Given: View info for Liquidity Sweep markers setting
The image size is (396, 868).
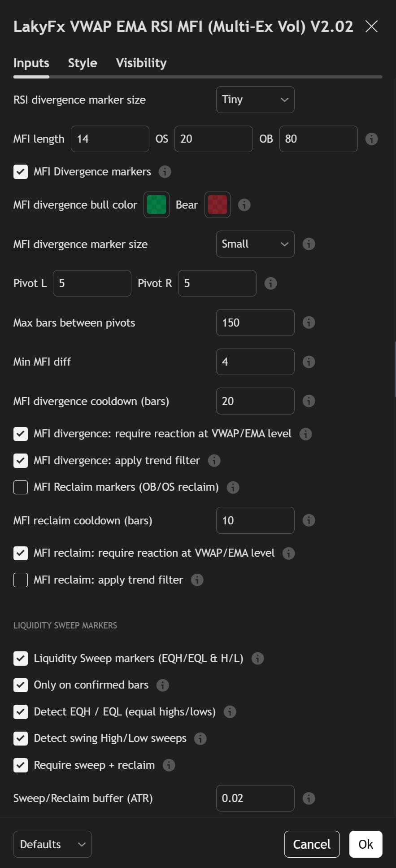Looking at the screenshot, I should click(257, 659).
